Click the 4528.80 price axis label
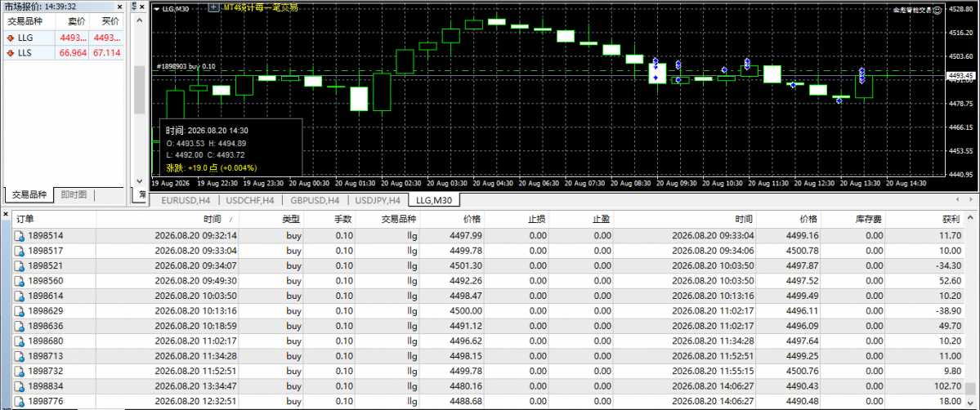 (x=961, y=9)
